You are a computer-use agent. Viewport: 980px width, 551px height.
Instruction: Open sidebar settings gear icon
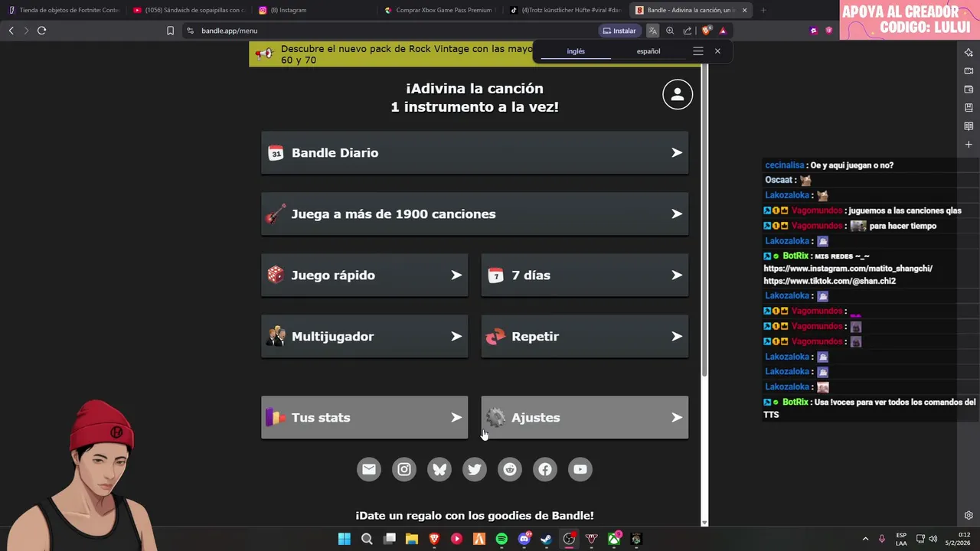click(x=969, y=515)
